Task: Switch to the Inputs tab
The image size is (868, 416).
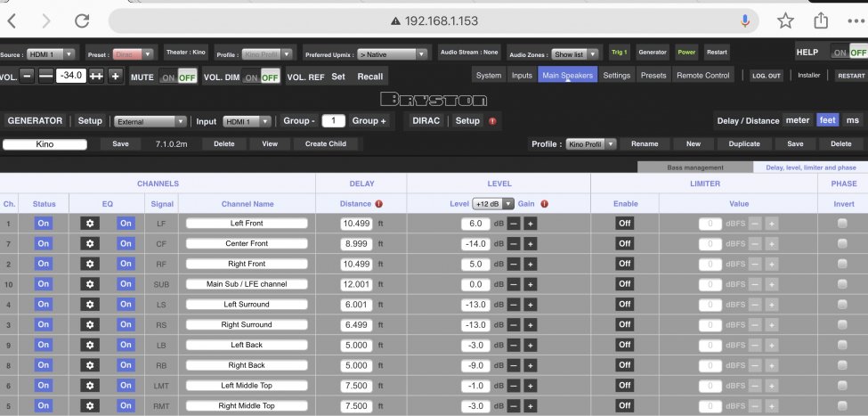Action: pyautogui.click(x=522, y=76)
